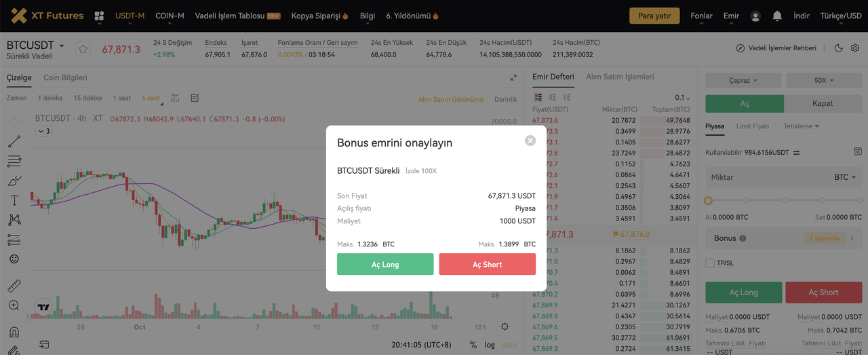This screenshot has height=355, width=868.
Task: Switch to Alım Satım İşlemleri tab
Action: click(620, 77)
